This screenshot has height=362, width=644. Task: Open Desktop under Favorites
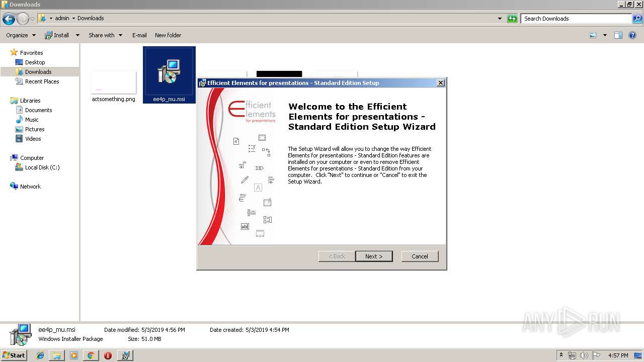[35, 62]
